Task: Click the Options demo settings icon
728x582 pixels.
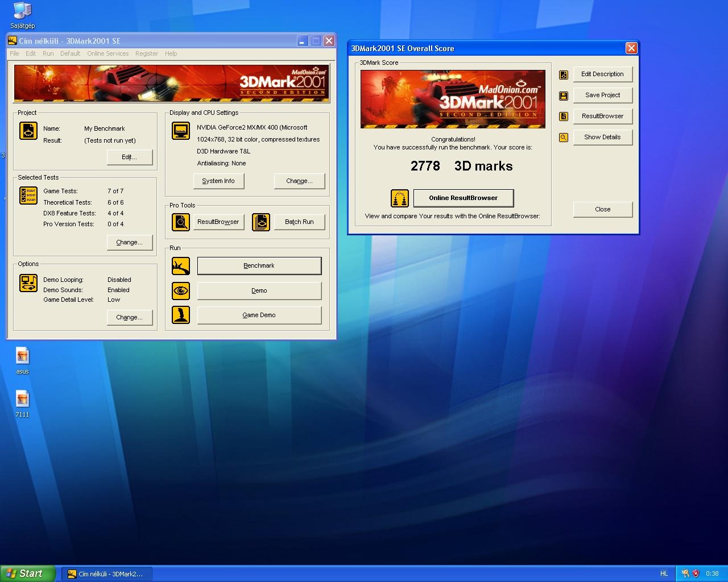Action: pos(28,283)
